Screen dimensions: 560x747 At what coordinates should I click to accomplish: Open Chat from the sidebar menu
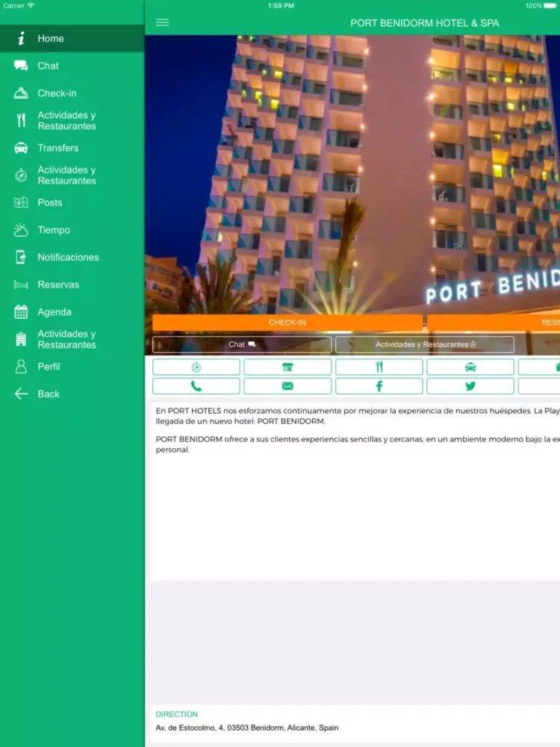pyautogui.click(x=72, y=66)
